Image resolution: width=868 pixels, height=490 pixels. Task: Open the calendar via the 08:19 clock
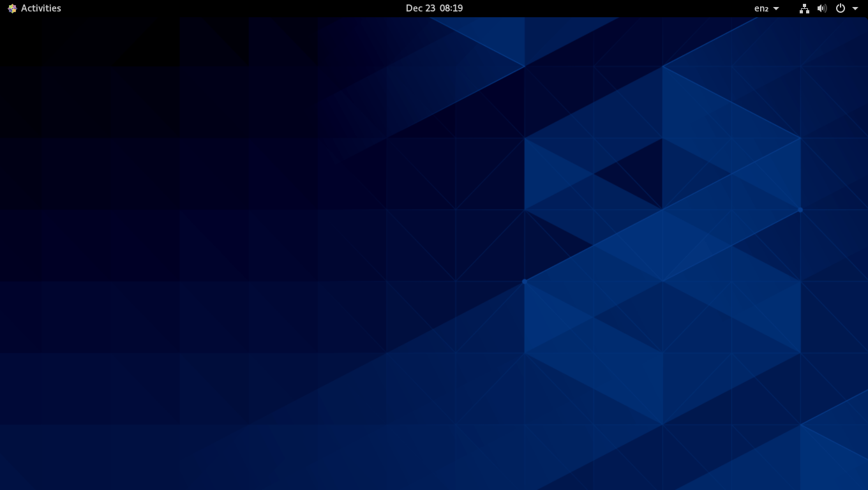coord(451,8)
